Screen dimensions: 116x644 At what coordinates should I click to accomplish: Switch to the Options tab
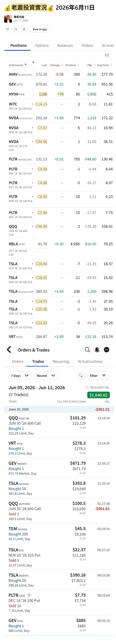[x=42, y=46]
